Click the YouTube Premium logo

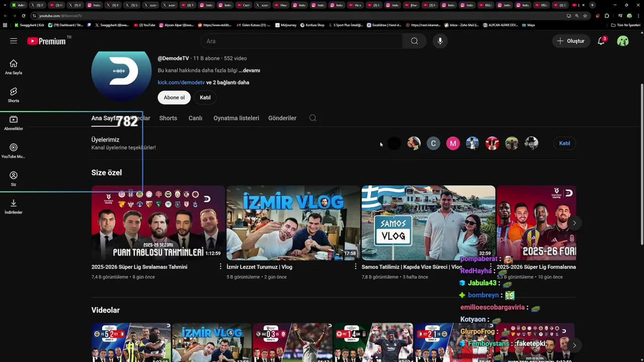46,41
